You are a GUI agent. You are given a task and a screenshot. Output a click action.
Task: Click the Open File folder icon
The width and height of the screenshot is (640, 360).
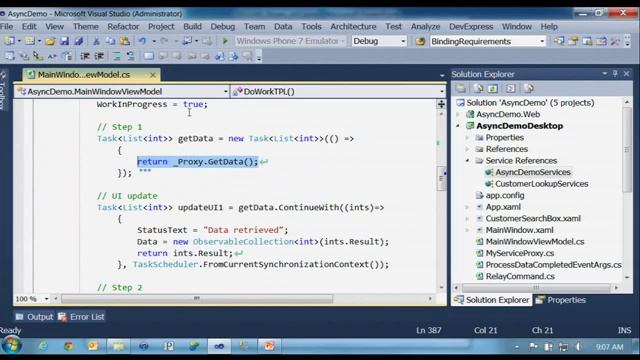tap(50, 41)
